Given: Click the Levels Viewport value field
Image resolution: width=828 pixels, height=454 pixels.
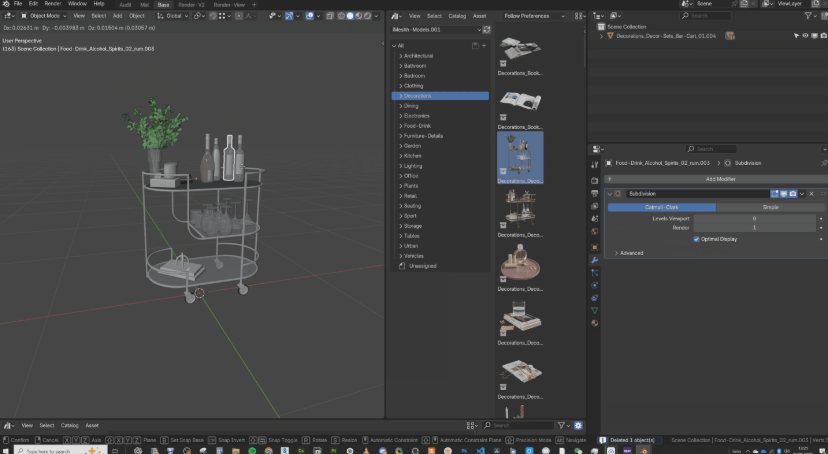Looking at the screenshot, I should (754, 218).
